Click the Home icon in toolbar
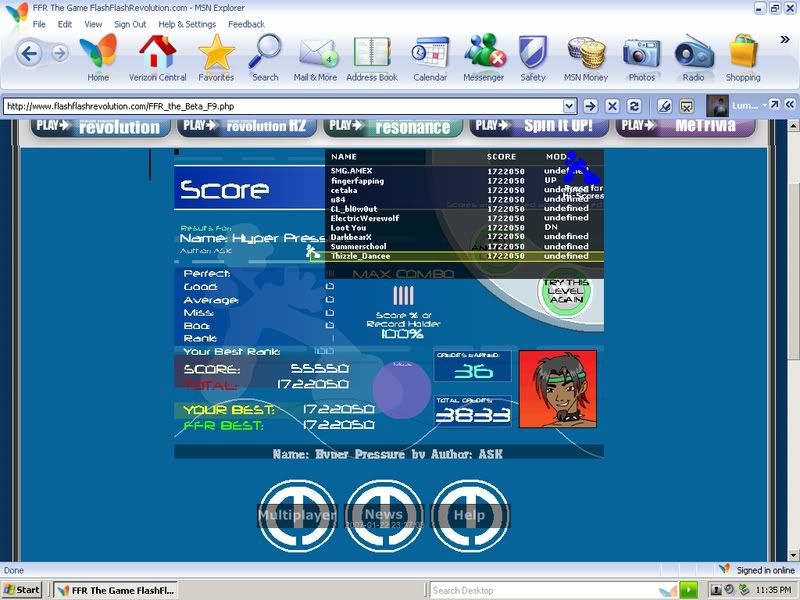The height and width of the screenshot is (600, 800). pos(98,53)
